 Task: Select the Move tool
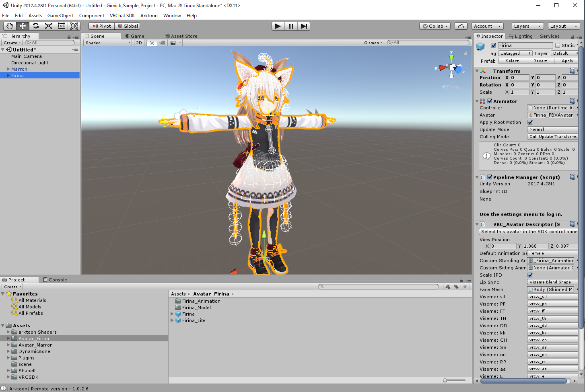(23, 26)
